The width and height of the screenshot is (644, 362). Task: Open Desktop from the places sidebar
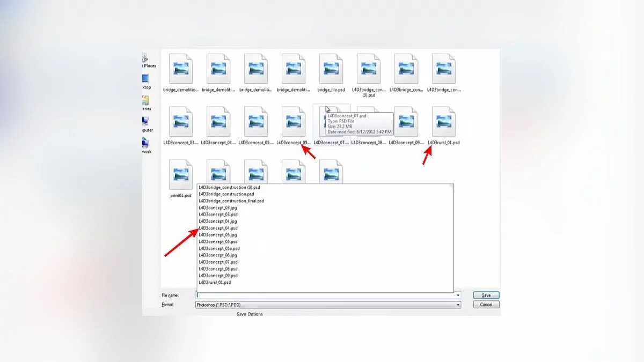(145, 82)
